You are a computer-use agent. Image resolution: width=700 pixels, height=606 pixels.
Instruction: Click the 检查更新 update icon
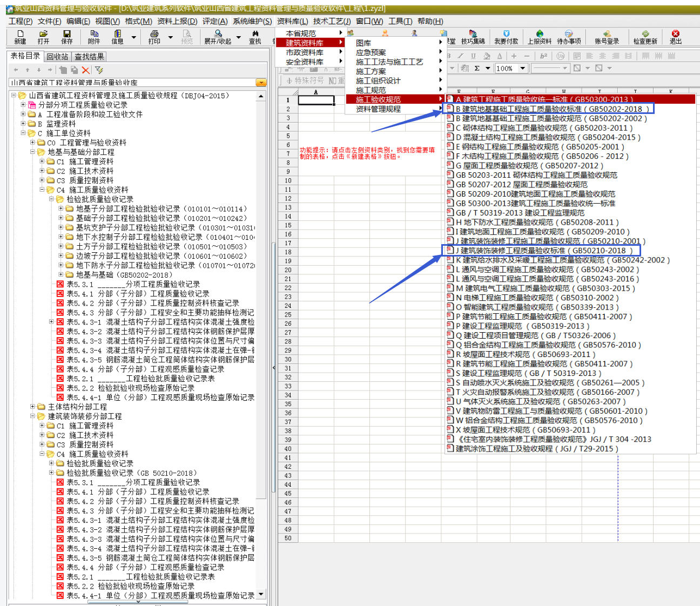[x=645, y=37]
